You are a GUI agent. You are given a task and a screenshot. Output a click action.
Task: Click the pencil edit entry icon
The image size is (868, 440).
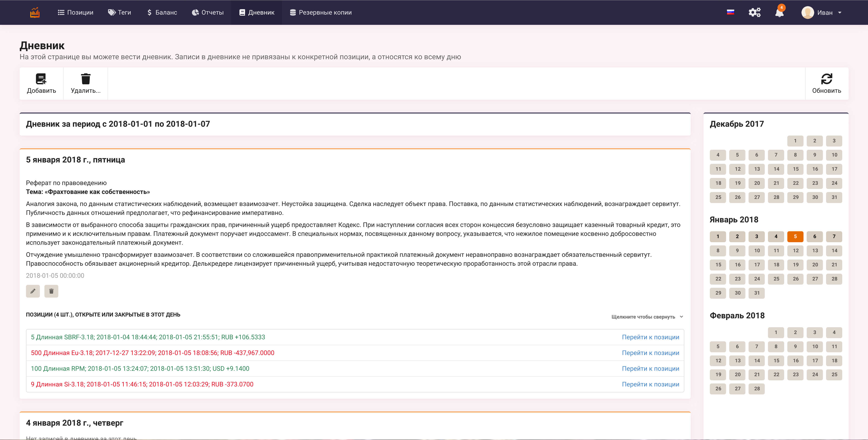point(33,291)
